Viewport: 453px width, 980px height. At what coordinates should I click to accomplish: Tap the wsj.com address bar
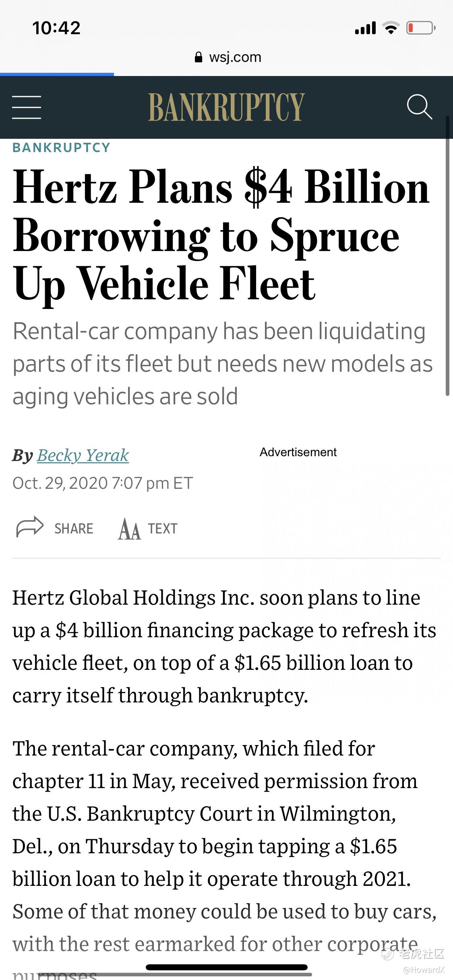(x=228, y=57)
